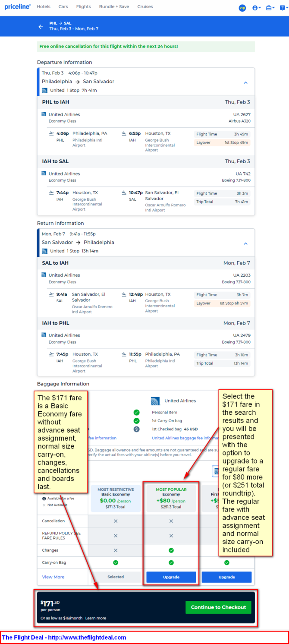Click the 'Free online cancellation' banner text
The width and height of the screenshot is (289, 644).
(109, 46)
